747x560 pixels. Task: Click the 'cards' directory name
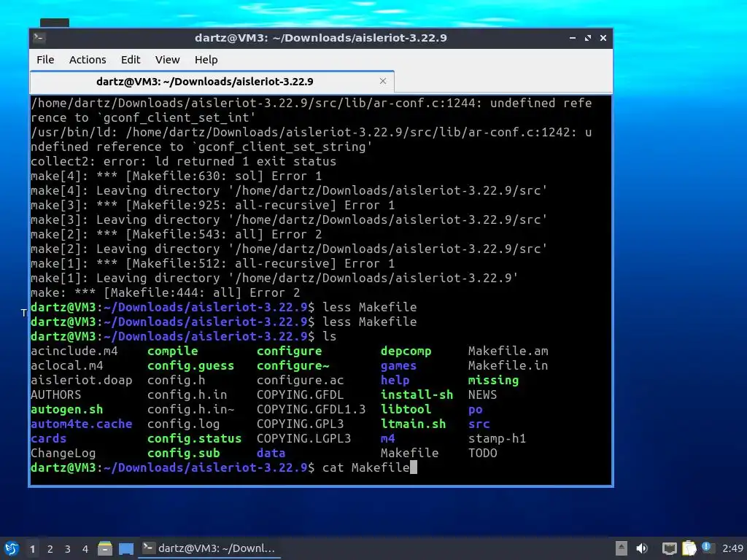[x=49, y=438]
